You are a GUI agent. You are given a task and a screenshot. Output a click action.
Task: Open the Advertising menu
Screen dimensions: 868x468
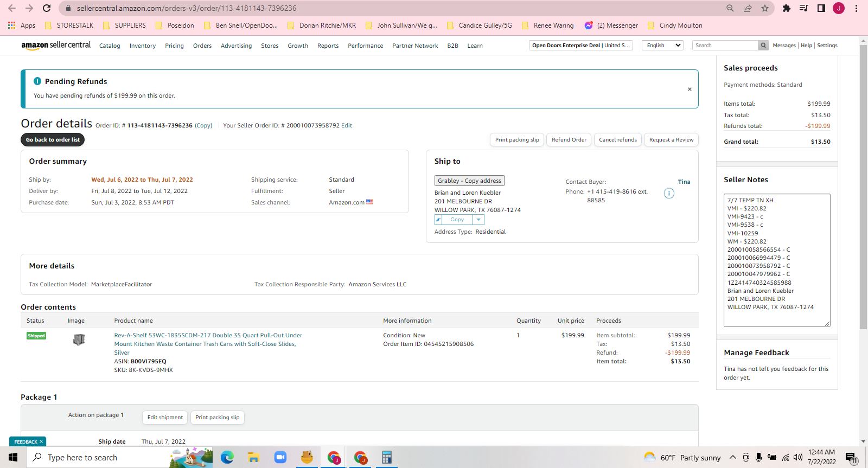click(x=236, y=46)
